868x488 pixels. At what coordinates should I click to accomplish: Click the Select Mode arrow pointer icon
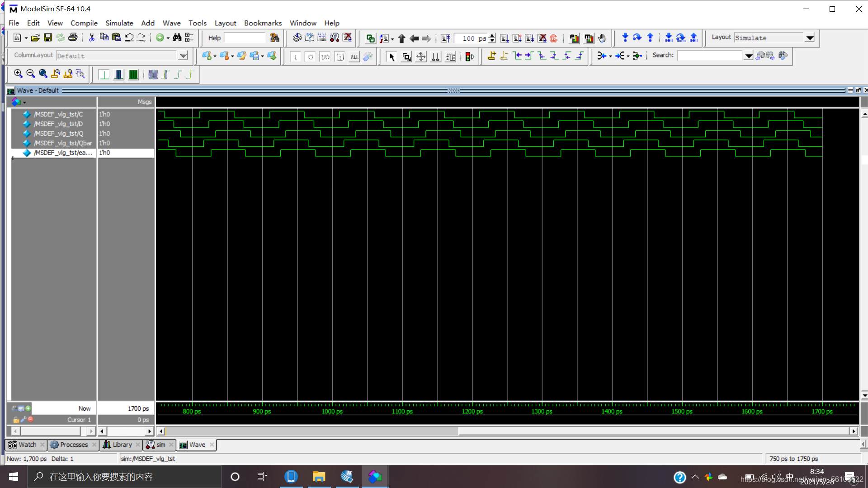coord(392,57)
